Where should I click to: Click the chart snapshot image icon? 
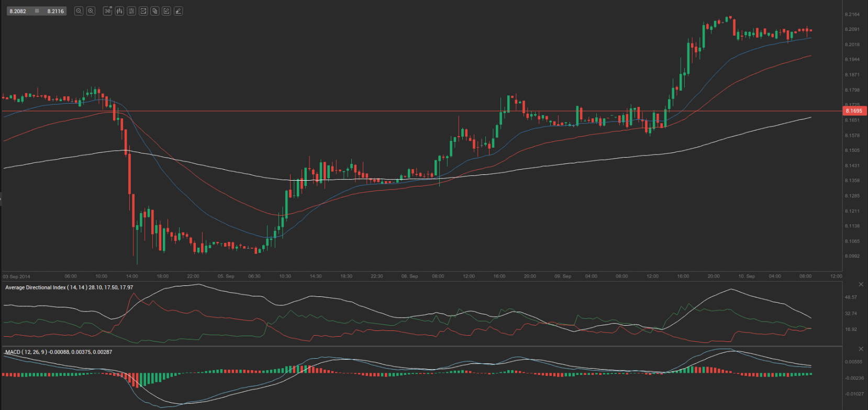(x=143, y=11)
